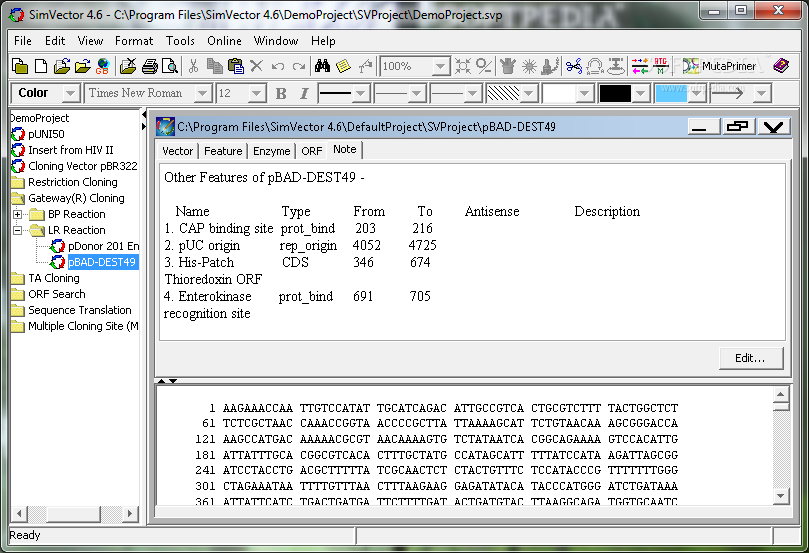Switch to the Feature tab
809x553 pixels.
(223, 151)
